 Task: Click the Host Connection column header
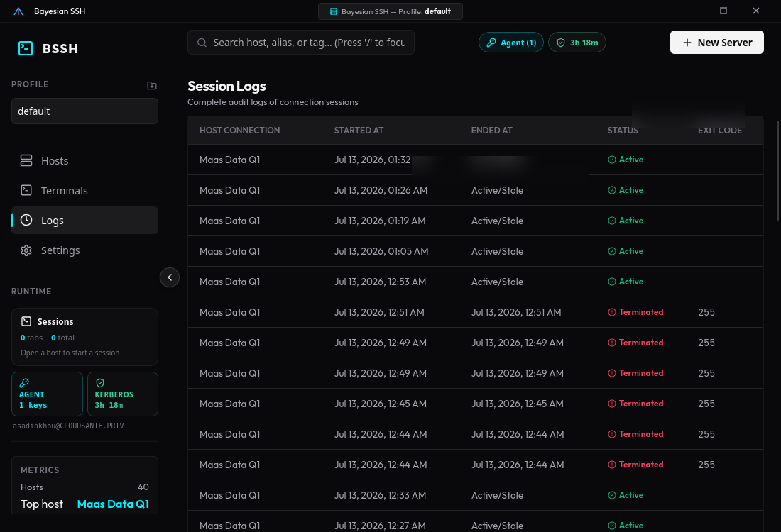click(239, 131)
